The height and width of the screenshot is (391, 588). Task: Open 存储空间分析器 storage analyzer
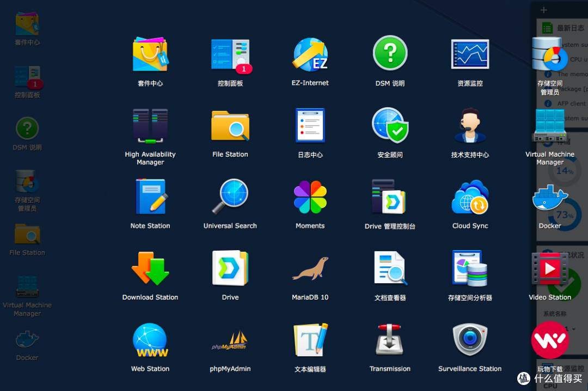coord(470,269)
